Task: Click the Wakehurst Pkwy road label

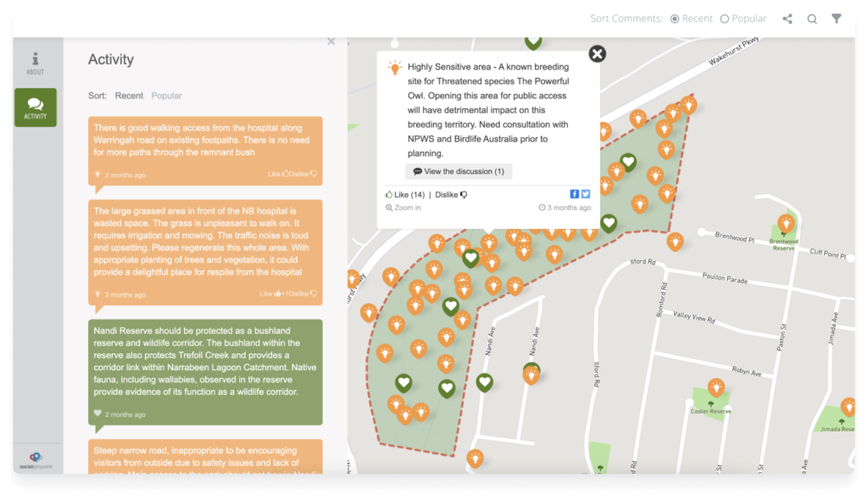Action: coord(733,51)
